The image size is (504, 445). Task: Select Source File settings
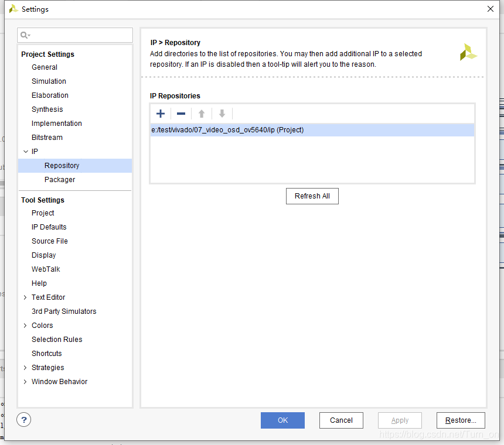(49, 241)
